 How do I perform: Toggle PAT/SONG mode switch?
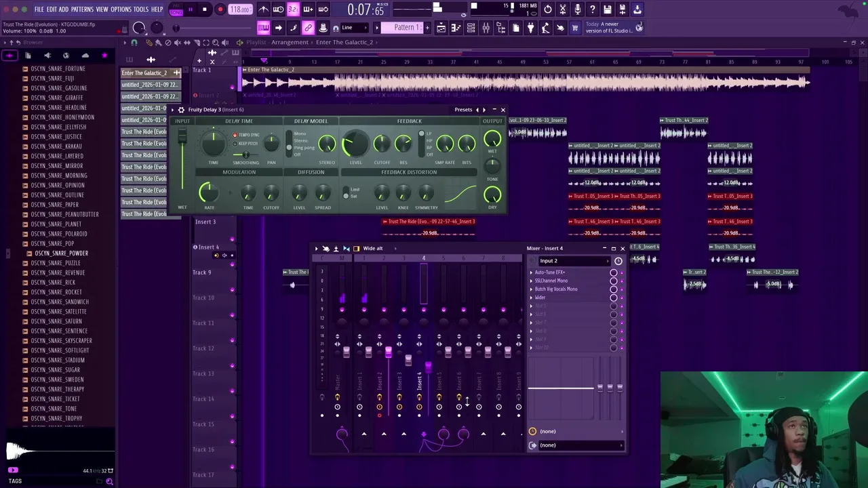point(176,9)
